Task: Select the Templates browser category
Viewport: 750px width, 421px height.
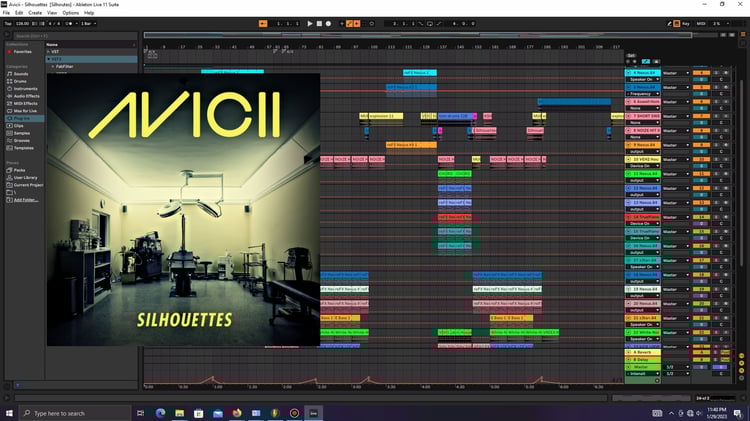Action: click(23, 148)
